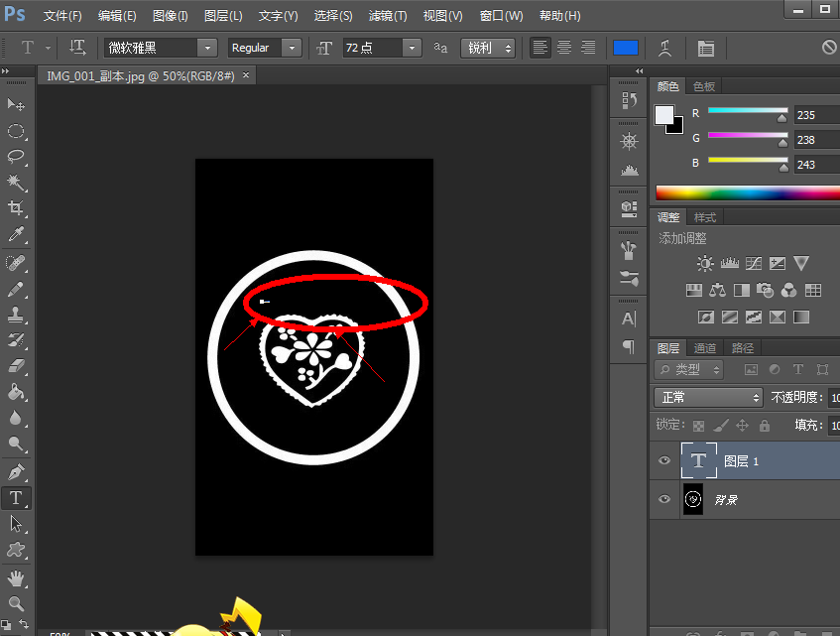Select the Path Selection tool
840x636 pixels.
pyautogui.click(x=16, y=524)
